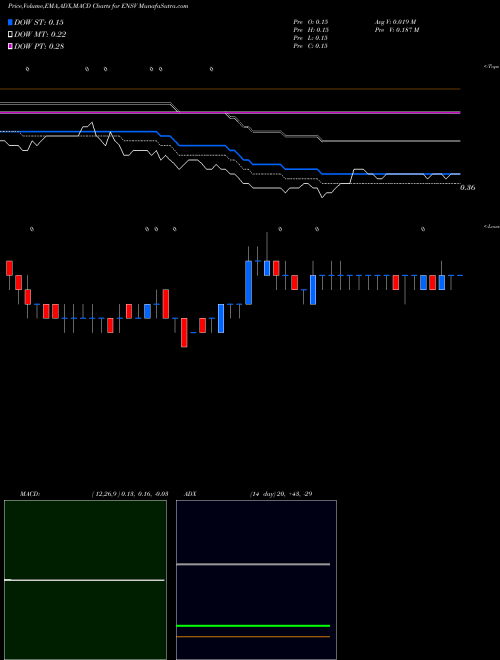This screenshot has width=500, height=660.
Task: Click the bright green line in the ADX panel
Action: [x=253, y=626]
